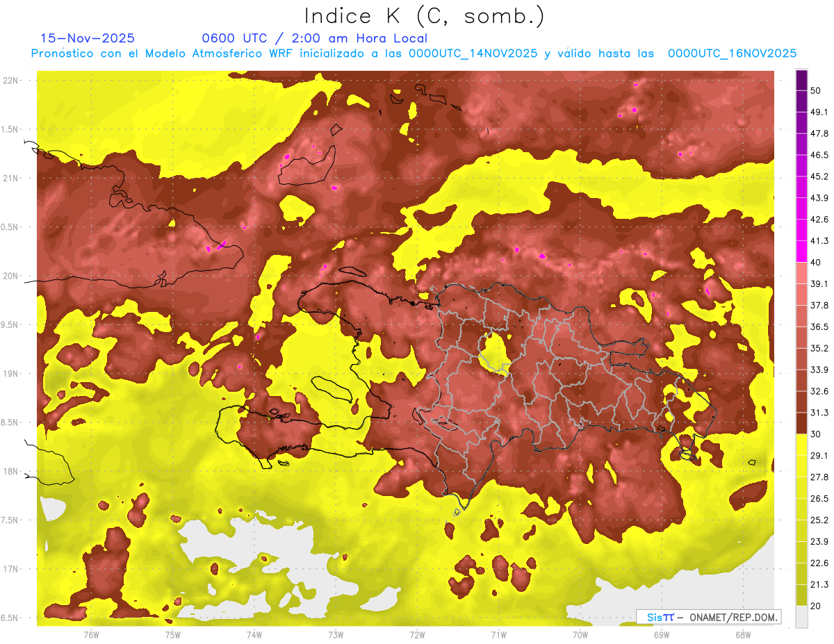Screen dimensions: 834x644
Task: Click the colorbar label "50"
Action: coord(816,91)
